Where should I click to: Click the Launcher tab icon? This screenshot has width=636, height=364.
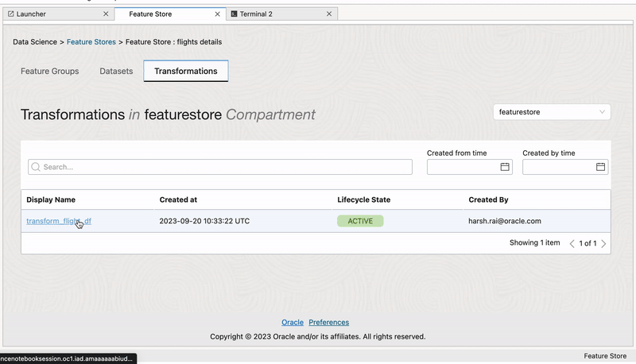tap(11, 14)
